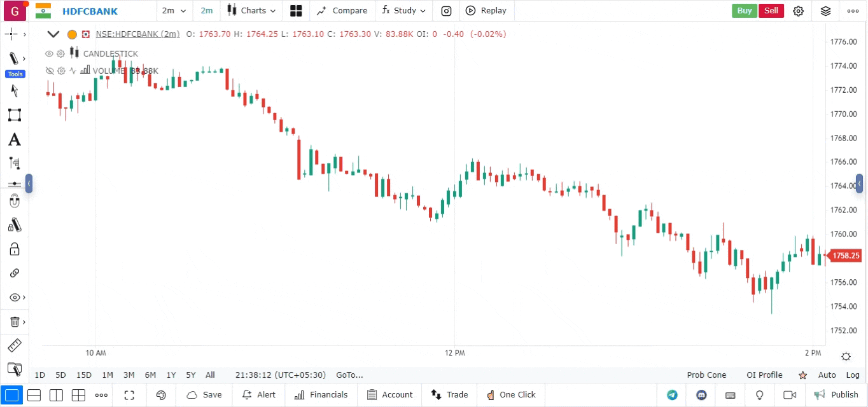This screenshot has height=407, width=868.
Task: Take a chart snapshot with camera icon
Action: click(x=447, y=11)
